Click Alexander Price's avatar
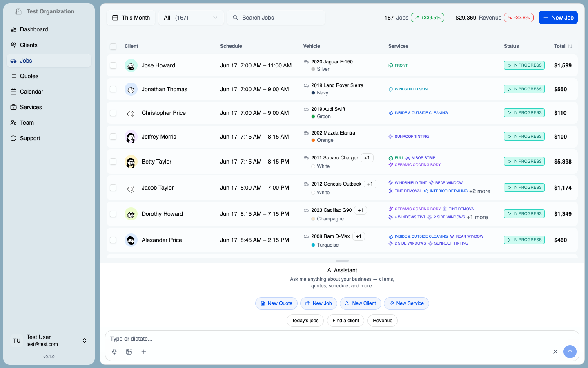Image resolution: width=588 pixels, height=368 pixels. 131,240
